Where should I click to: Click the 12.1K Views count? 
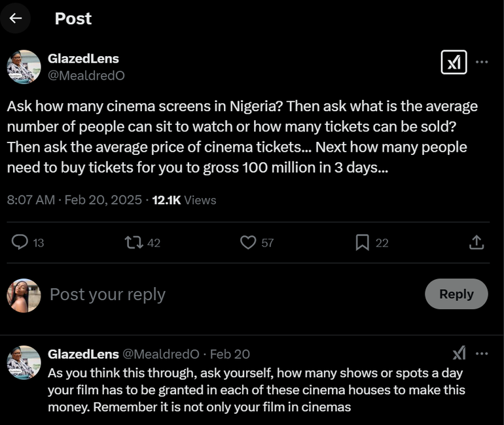184,200
